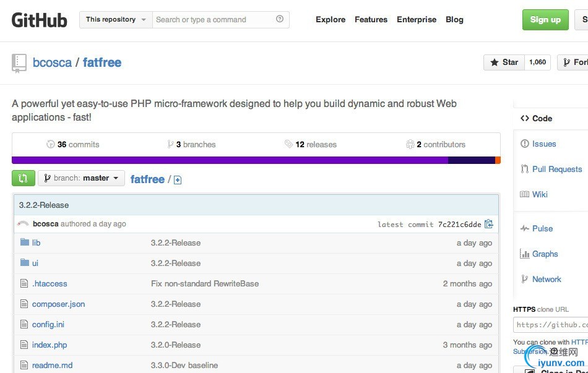Image resolution: width=588 pixels, height=373 pixels.
Task: Open the Features menu item
Action: click(371, 20)
